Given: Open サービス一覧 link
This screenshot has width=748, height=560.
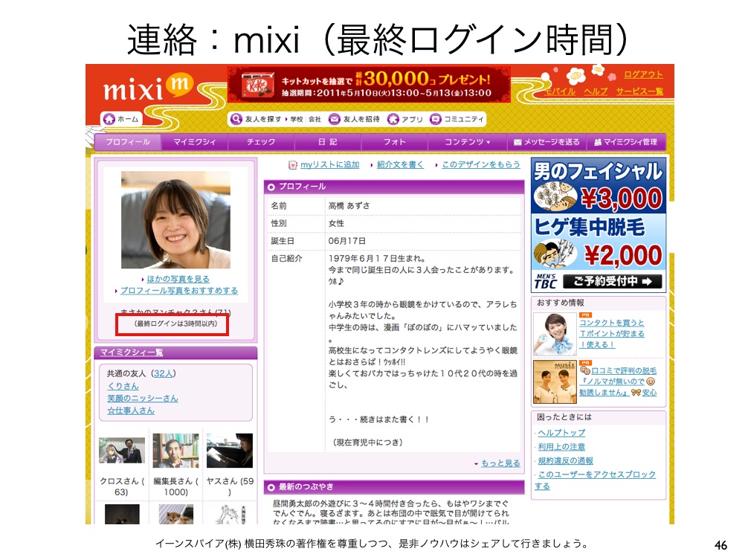Looking at the screenshot, I should click(639, 91).
